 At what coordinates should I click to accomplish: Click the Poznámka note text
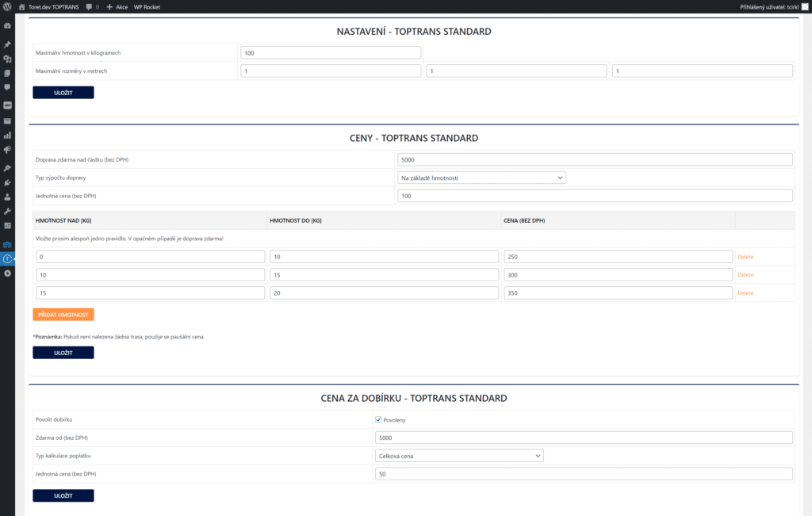pyautogui.click(x=119, y=337)
